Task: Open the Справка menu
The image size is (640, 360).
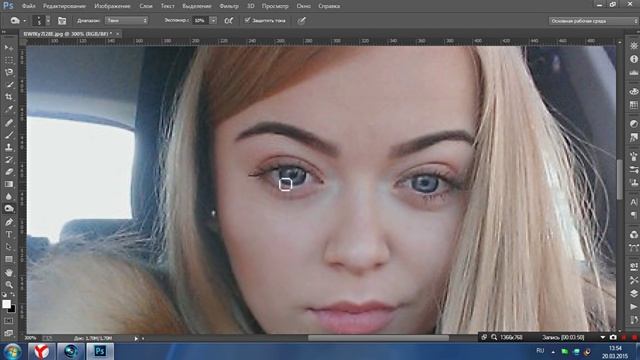Action: 329,6
